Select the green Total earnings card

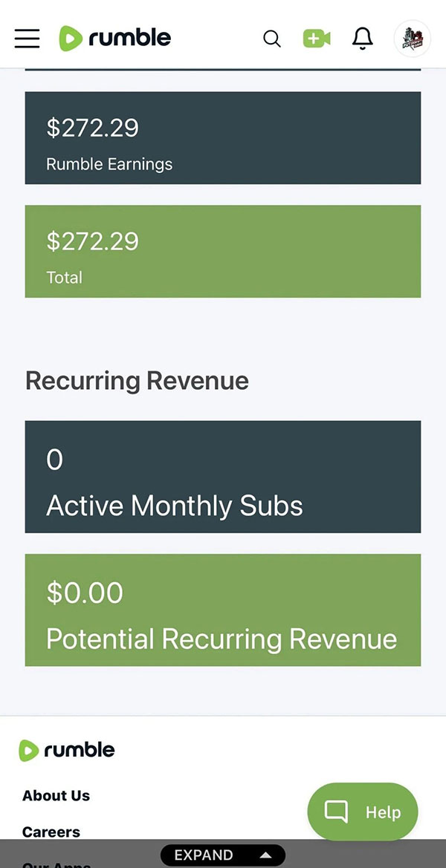coord(223,252)
